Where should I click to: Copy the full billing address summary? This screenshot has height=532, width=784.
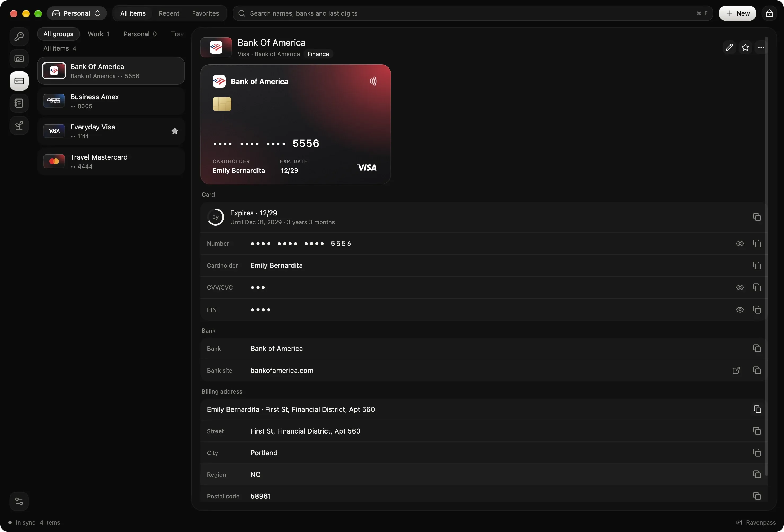(757, 409)
